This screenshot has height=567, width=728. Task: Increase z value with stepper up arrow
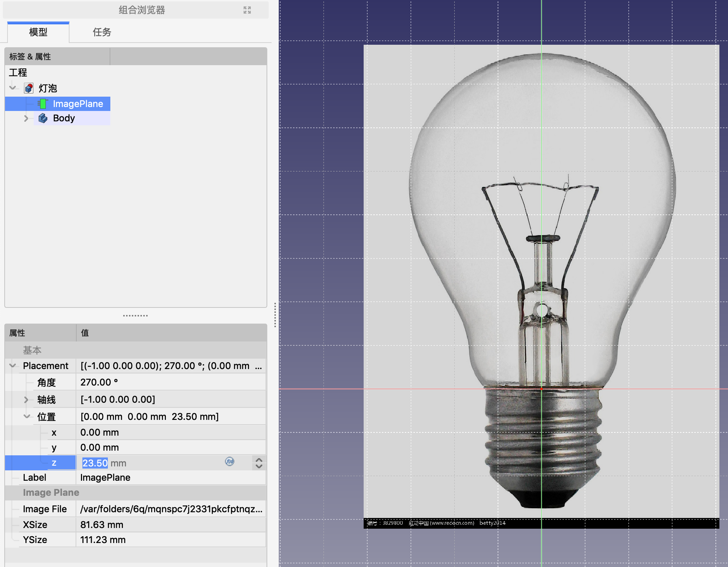259,460
